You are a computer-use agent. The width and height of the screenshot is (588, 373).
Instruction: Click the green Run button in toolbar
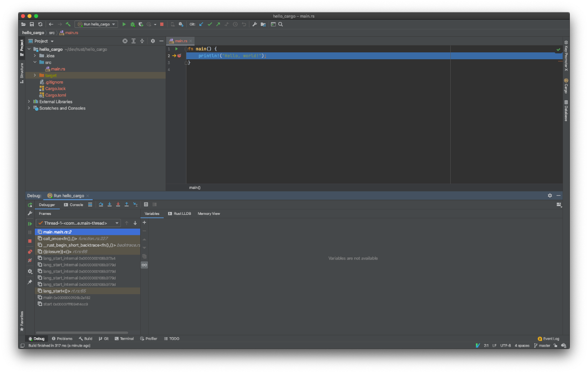click(x=124, y=24)
